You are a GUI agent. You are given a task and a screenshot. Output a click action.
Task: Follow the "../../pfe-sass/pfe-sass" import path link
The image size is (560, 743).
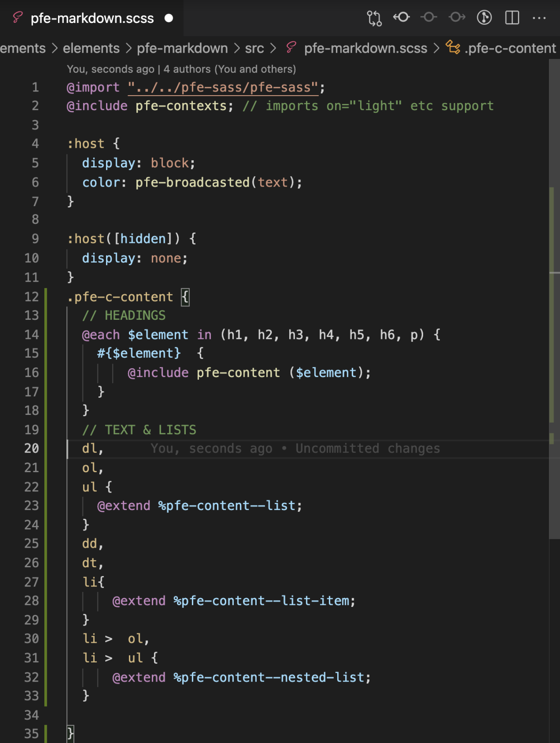tap(223, 87)
